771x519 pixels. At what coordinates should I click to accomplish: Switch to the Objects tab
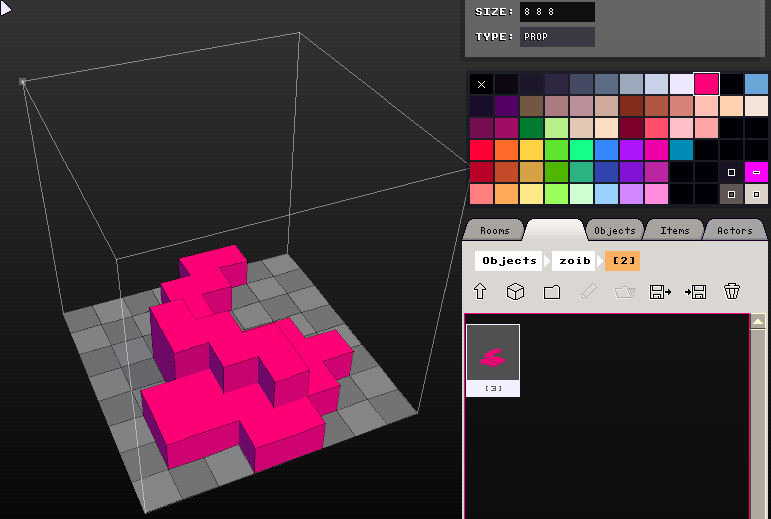coord(615,231)
